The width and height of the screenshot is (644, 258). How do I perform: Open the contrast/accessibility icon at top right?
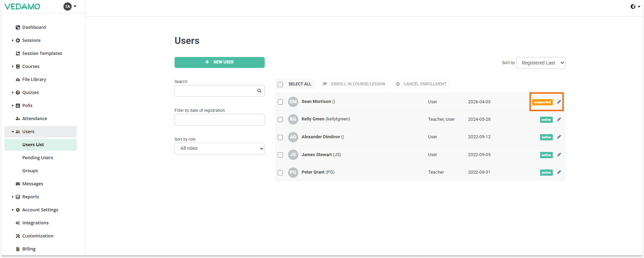633,7
